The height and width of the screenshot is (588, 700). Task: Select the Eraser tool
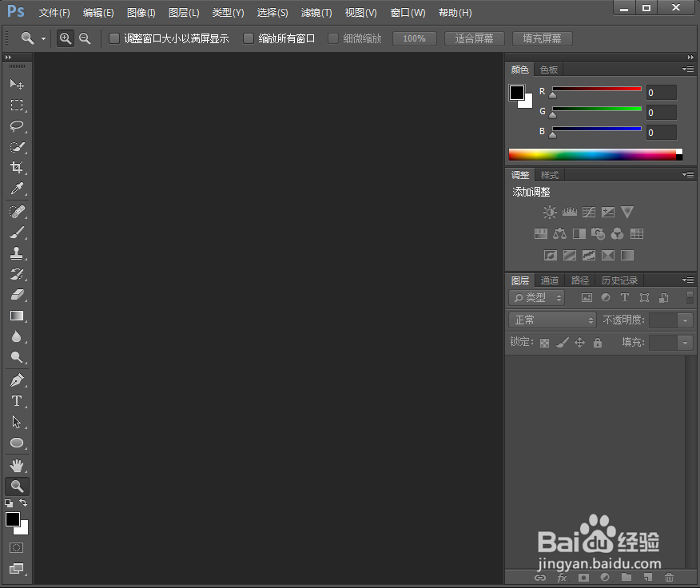[x=17, y=295]
